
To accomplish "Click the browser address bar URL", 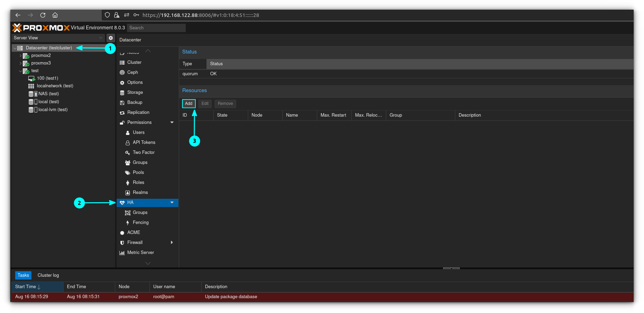I will coord(201,15).
